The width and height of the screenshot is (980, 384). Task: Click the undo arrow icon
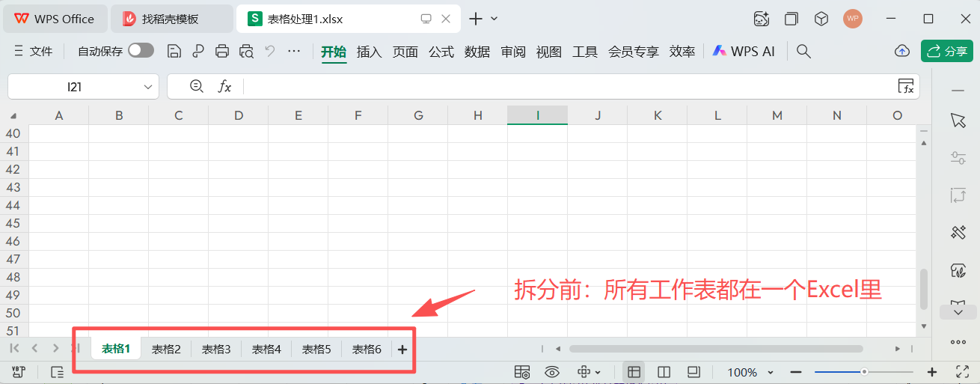coord(270,51)
